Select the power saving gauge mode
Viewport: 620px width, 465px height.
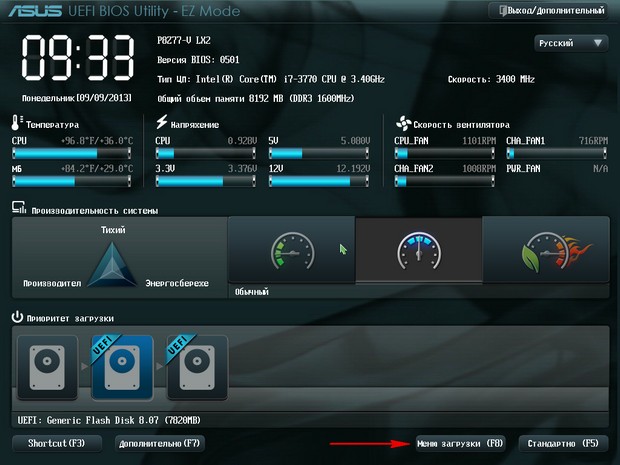292,250
